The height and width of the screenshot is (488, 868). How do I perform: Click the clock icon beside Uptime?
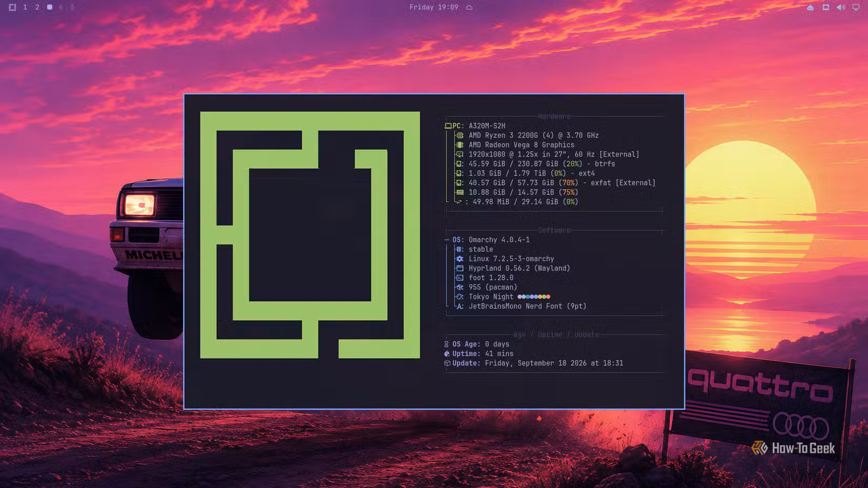coord(447,353)
